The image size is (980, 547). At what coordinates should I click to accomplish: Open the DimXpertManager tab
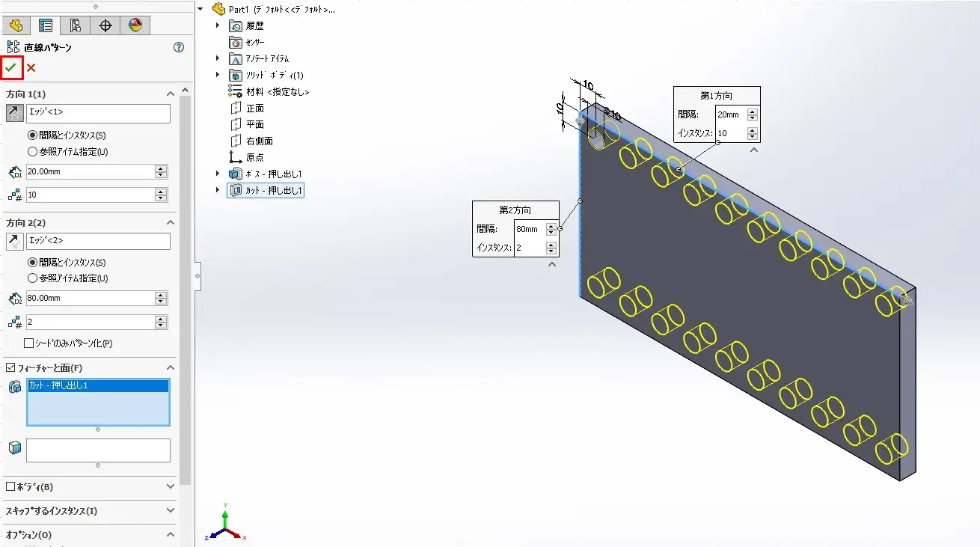tap(105, 25)
